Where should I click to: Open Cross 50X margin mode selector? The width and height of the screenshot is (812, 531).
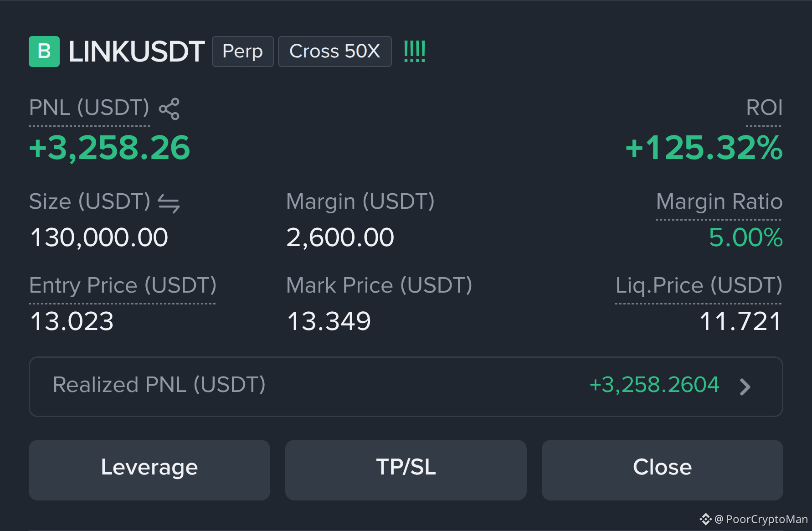335,52
